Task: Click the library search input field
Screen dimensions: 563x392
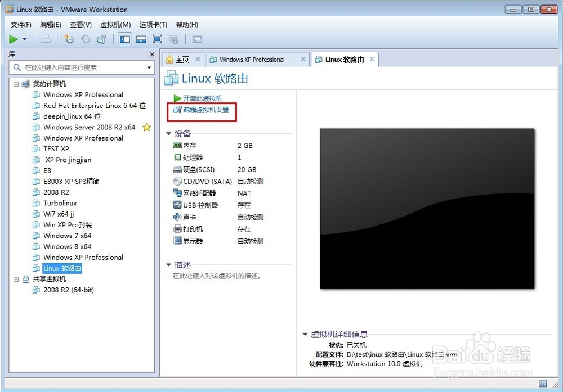Action: coord(83,67)
